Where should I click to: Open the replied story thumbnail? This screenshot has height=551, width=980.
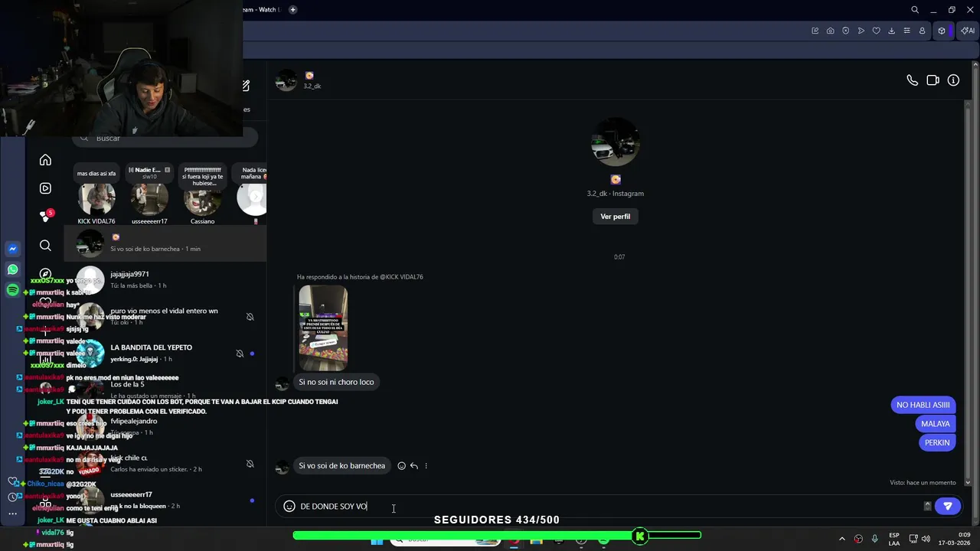(322, 328)
